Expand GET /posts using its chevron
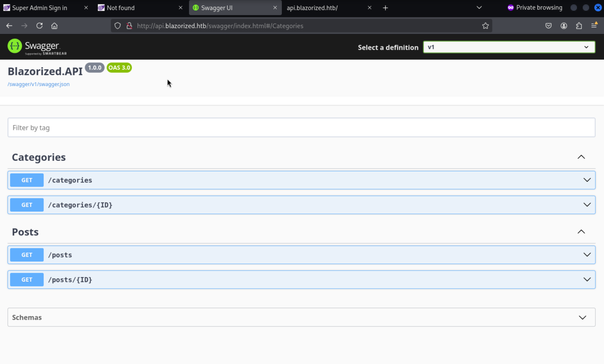The height and width of the screenshot is (364, 604). pos(587,254)
